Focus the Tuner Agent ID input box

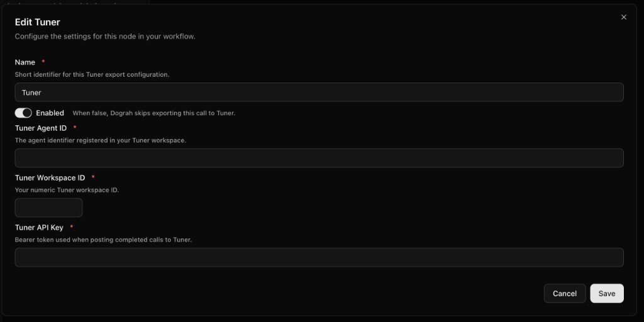(319, 158)
